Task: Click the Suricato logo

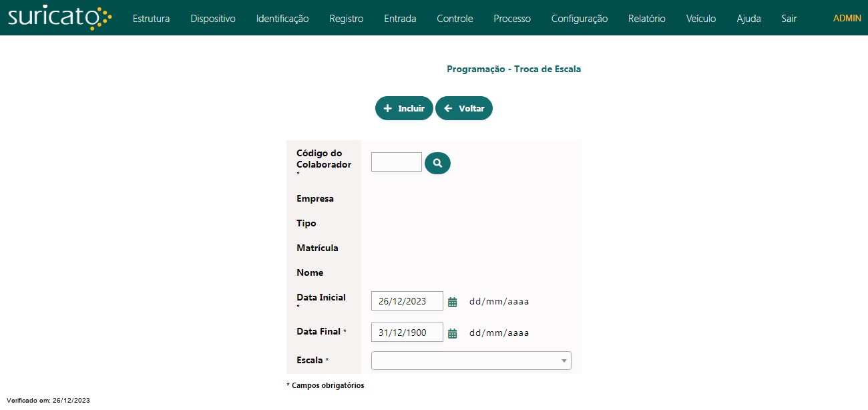Action: pos(59,18)
